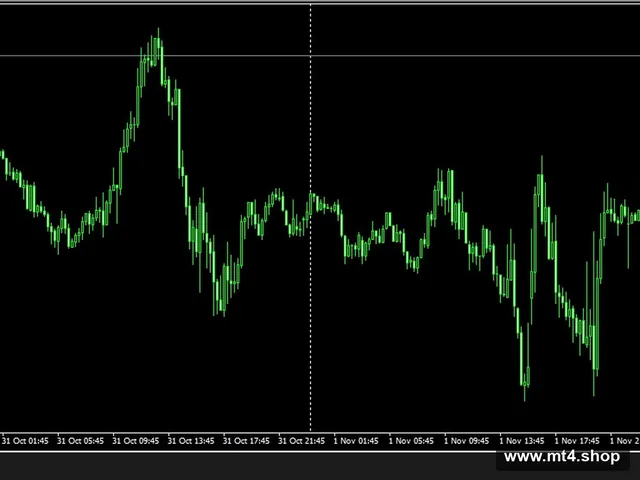Click the 31 Oct 09:45 time label
640x480 pixels.
(x=136, y=441)
